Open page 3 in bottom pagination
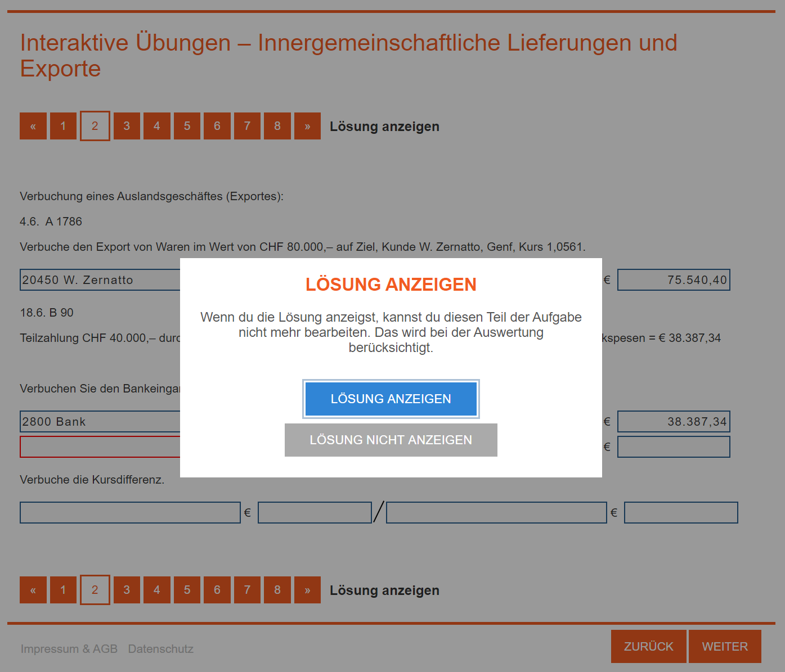The width and height of the screenshot is (785, 672). tap(127, 590)
